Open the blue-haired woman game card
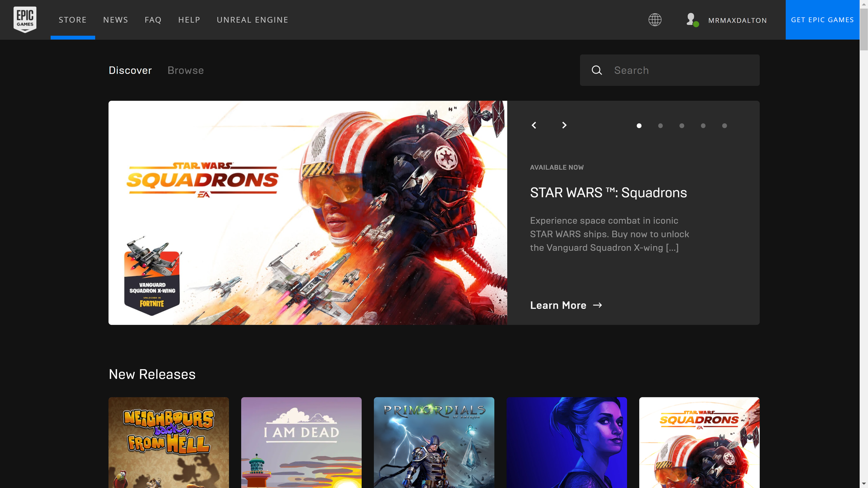The image size is (868, 488). pyautogui.click(x=567, y=443)
